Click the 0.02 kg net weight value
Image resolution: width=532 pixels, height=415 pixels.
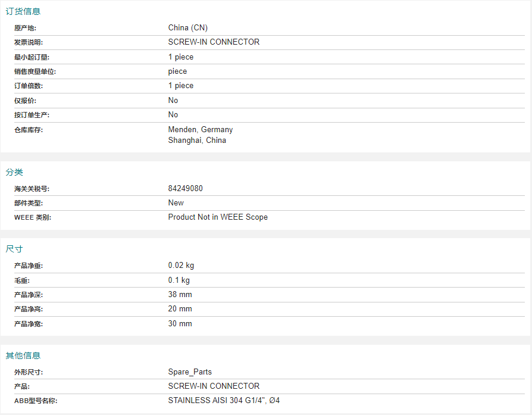click(x=181, y=266)
